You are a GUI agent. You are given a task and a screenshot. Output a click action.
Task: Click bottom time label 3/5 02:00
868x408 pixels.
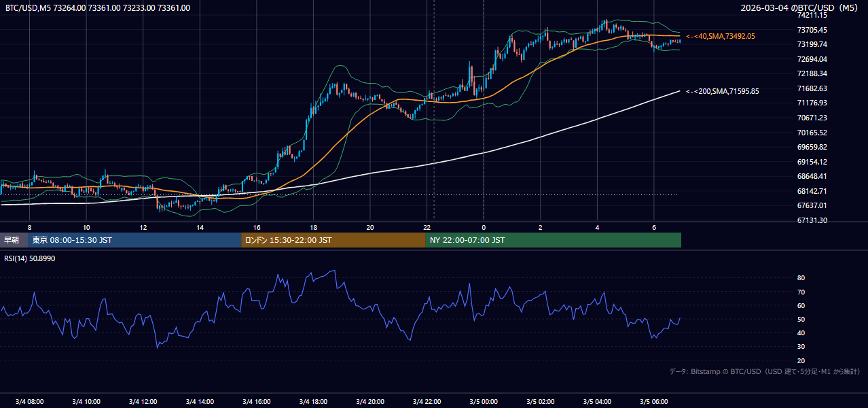(541, 402)
